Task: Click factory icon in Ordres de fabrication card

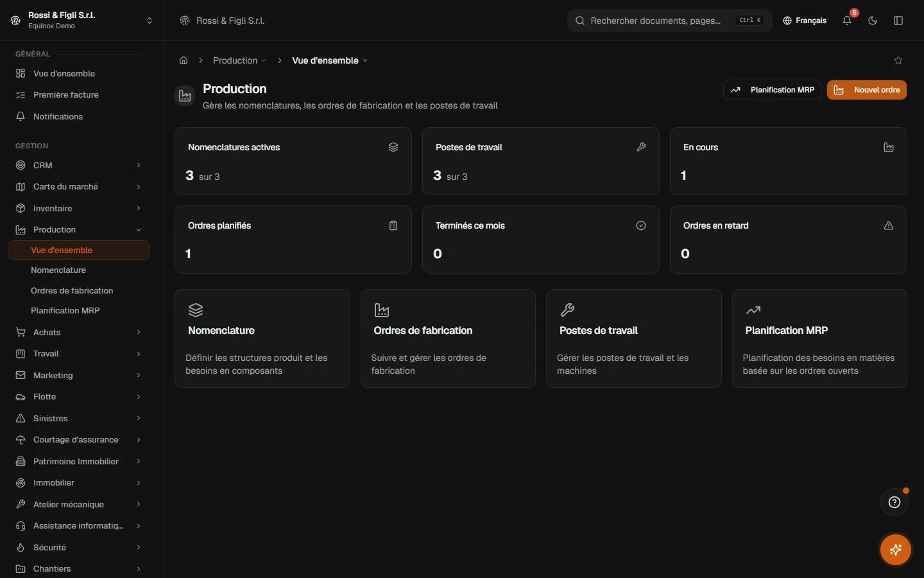Action: click(382, 310)
